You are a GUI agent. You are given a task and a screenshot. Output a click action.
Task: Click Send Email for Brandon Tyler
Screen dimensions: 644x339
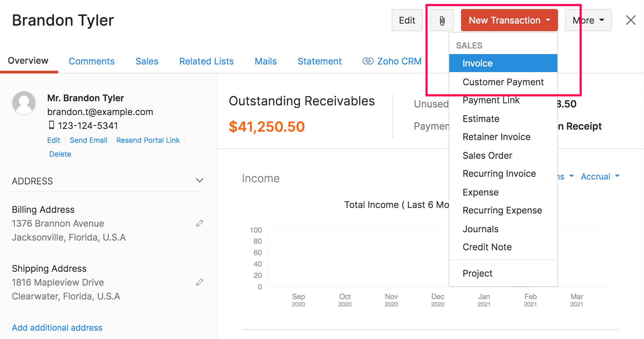point(88,140)
